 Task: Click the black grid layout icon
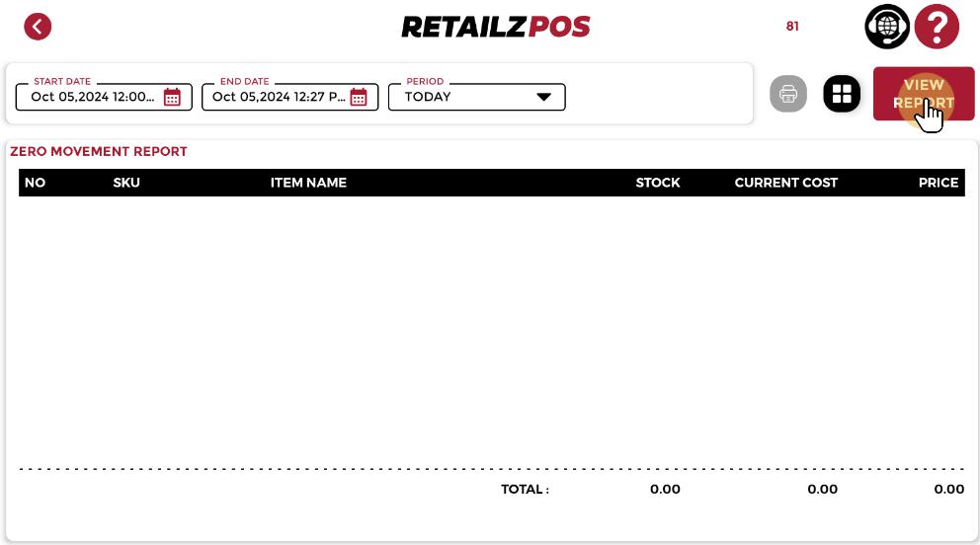click(842, 94)
